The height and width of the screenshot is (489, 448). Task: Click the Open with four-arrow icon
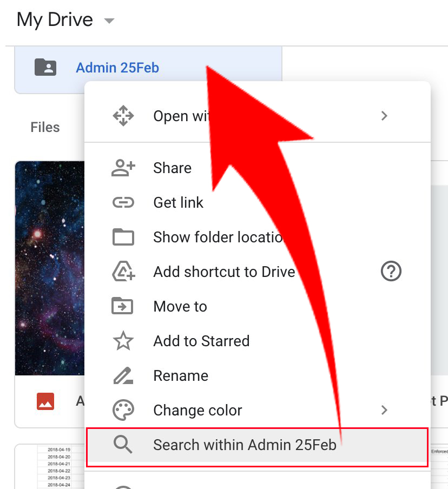[123, 116]
